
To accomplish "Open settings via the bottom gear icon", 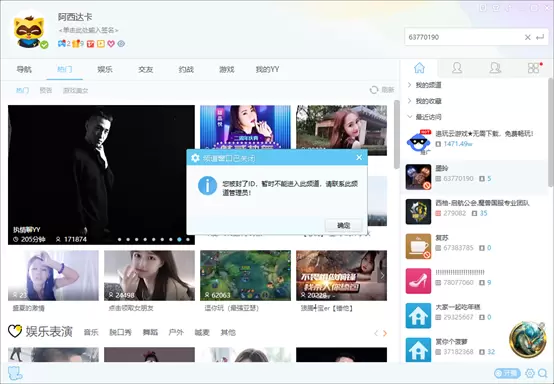I will [x=530, y=373].
